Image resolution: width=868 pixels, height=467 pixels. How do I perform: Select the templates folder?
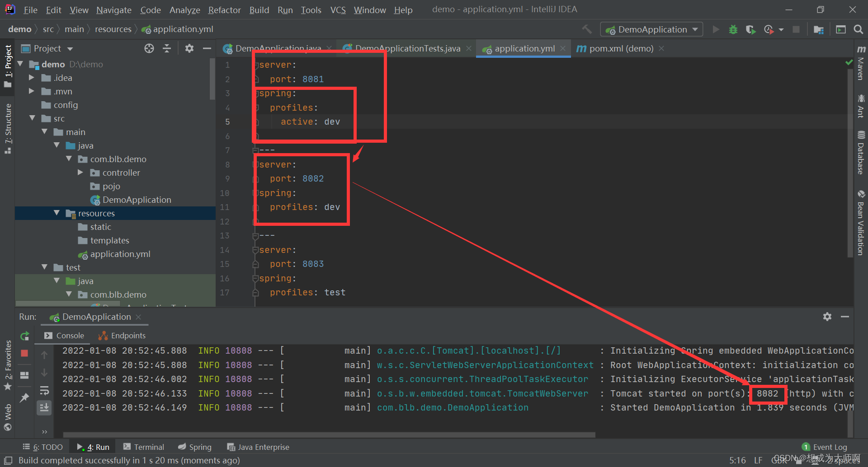(109, 240)
